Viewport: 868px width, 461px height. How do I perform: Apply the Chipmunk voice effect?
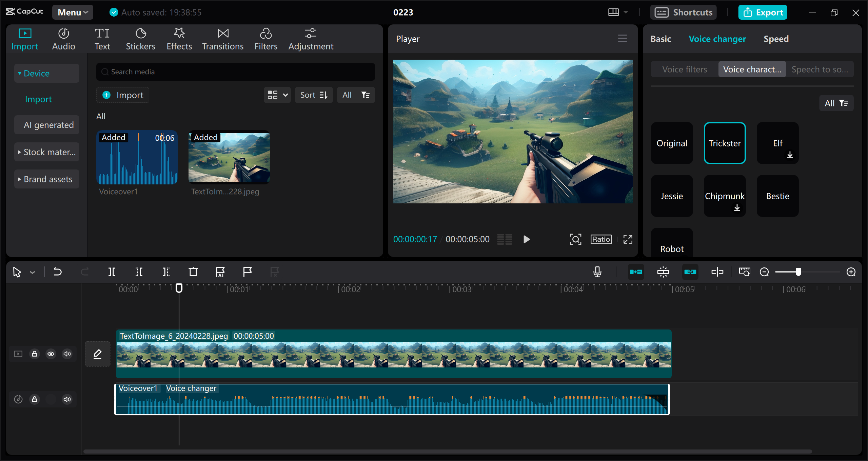[x=725, y=196]
